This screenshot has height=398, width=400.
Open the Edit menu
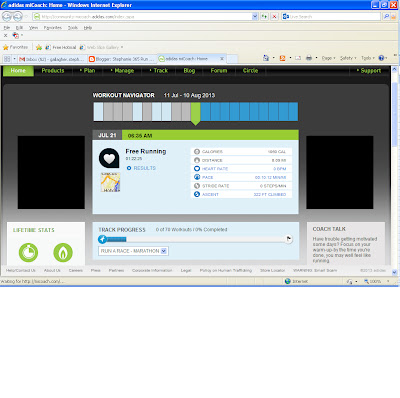tap(19, 28)
